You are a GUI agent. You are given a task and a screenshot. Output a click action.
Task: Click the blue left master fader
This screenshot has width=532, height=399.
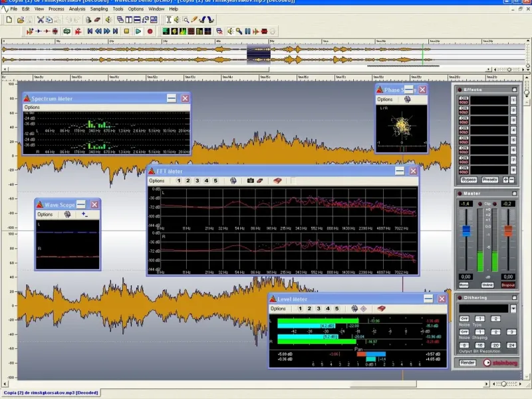465,231
